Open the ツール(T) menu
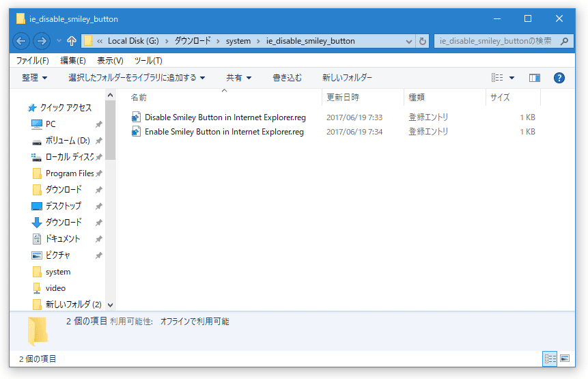 coord(148,61)
